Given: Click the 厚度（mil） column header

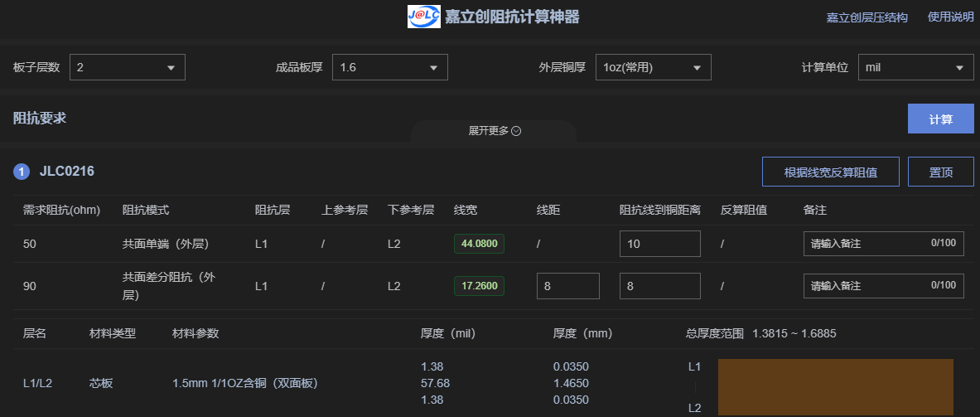Looking at the screenshot, I should pos(449,334).
